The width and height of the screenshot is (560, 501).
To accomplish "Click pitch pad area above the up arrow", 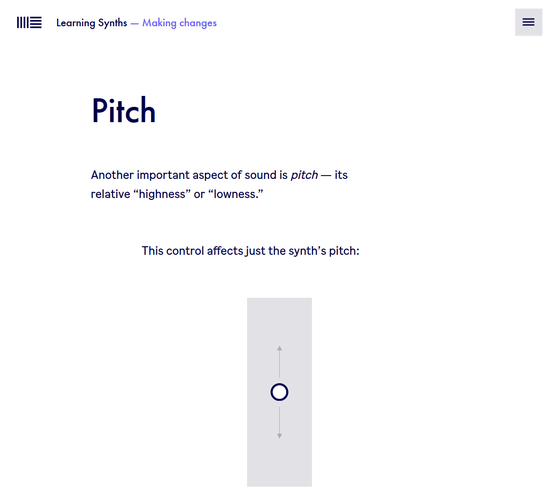I will click(279, 321).
